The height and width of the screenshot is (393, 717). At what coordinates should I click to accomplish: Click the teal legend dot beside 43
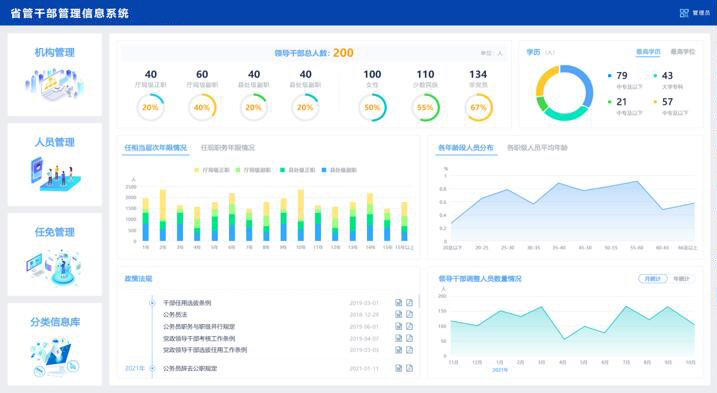[655, 75]
